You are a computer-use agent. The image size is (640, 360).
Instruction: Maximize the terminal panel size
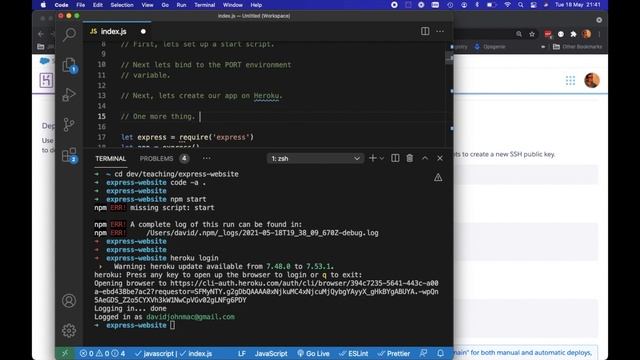click(425, 158)
